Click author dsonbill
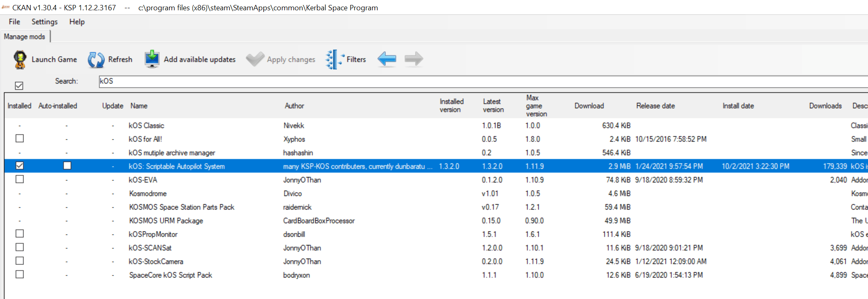Screen dimensions: 868x299 pyautogui.click(x=294, y=234)
